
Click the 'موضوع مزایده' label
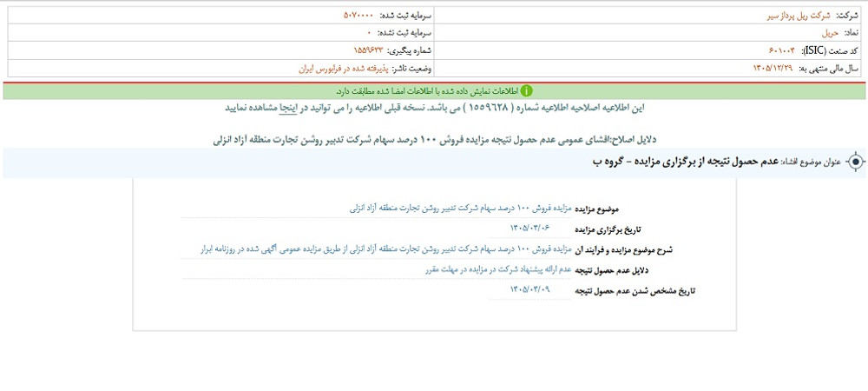(x=598, y=209)
